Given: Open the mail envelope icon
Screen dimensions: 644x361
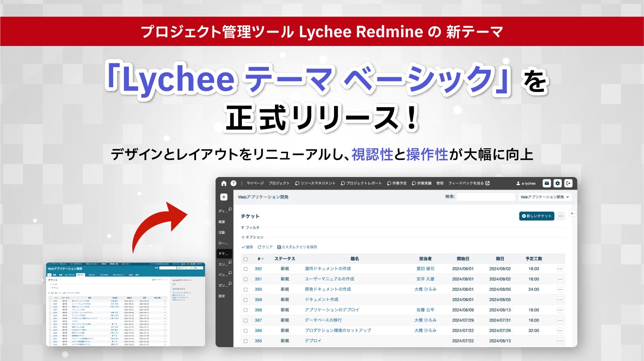Looking at the screenshot, I should [x=547, y=183].
